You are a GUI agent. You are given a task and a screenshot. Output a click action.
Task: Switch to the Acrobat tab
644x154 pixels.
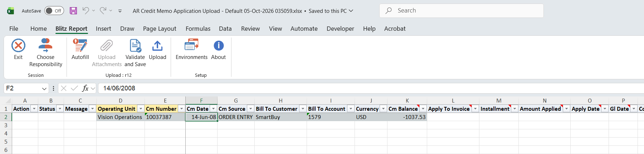pos(395,29)
